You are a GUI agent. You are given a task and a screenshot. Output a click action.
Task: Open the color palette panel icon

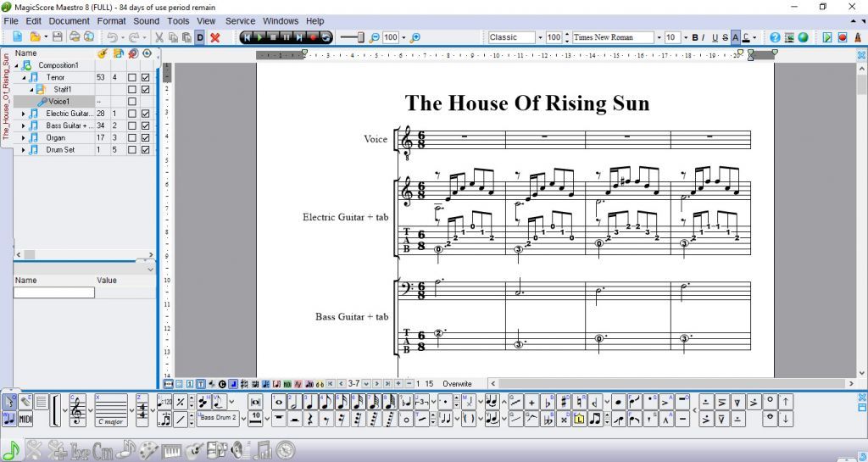pos(148,450)
